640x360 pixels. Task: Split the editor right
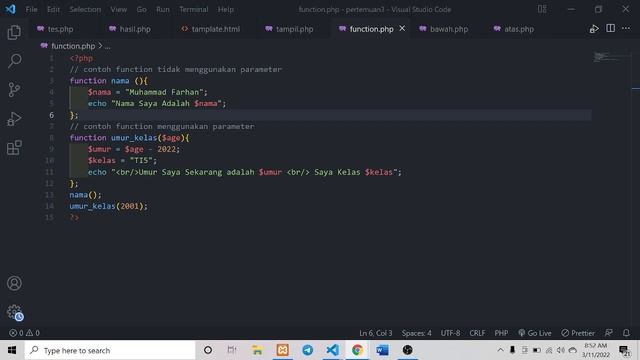point(610,28)
